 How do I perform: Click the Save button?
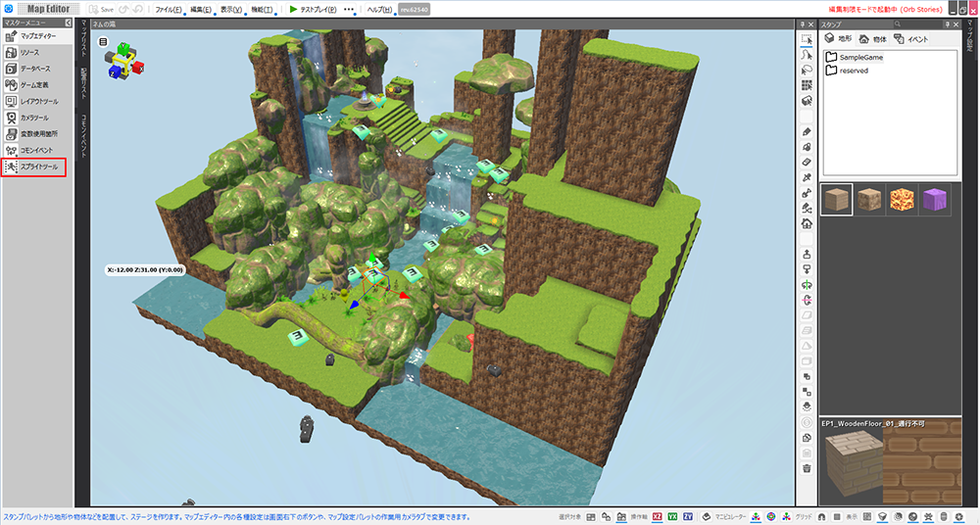click(101, 9)
